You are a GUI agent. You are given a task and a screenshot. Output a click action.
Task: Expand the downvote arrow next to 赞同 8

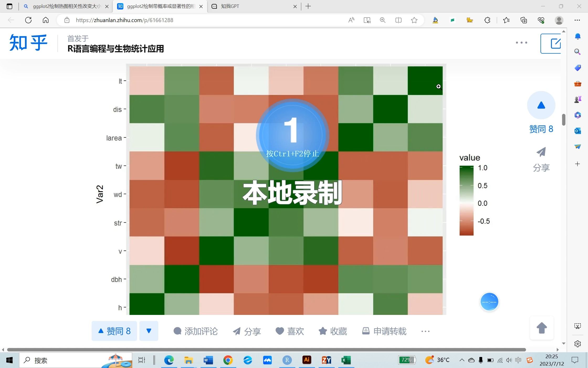pyautogui.click(x=149, y=331)
